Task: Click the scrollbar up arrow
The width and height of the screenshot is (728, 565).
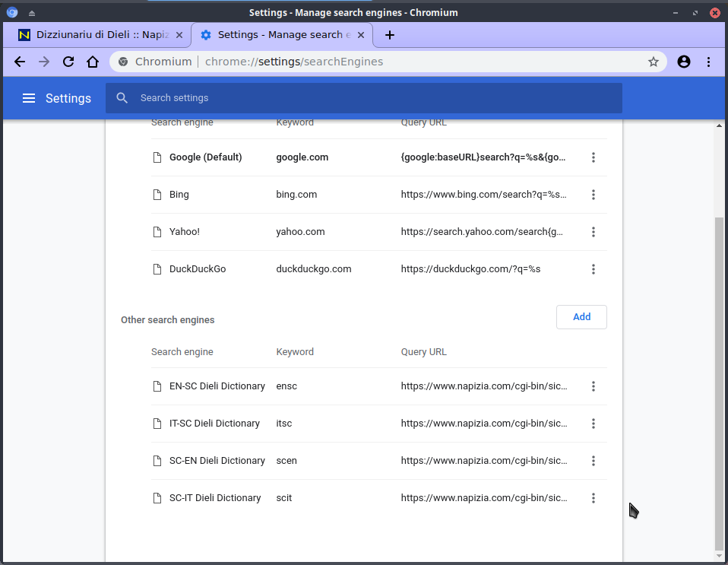Action: point(719,125)
